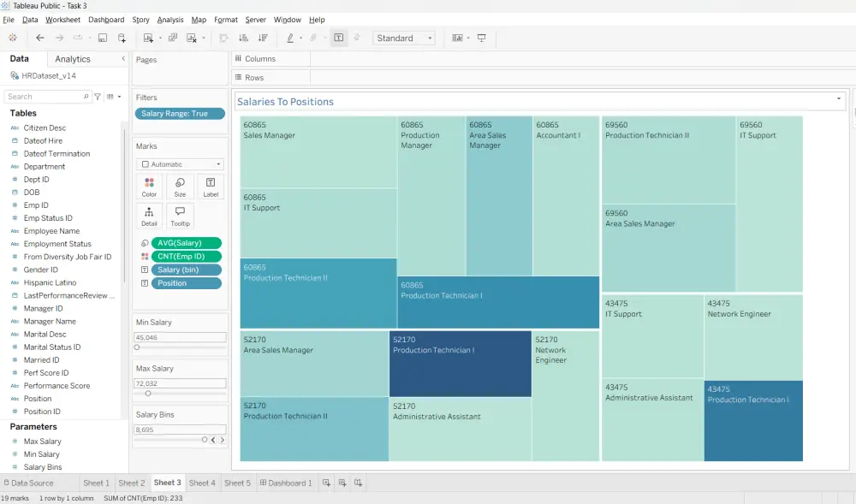The image size is (856, 504).
Task: Open the Salaries To Positions title dropdown arrow
Action: [839, 98]
